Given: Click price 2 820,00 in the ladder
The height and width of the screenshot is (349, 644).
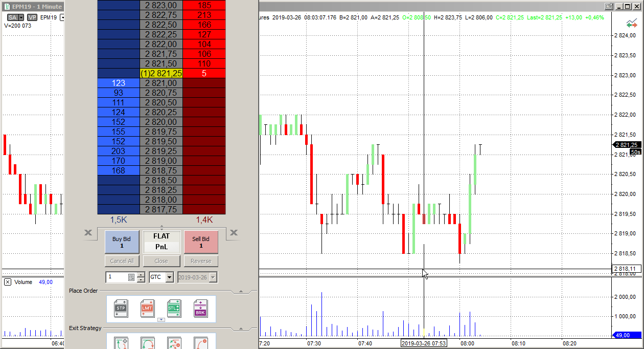Looking at the screenshot, I should [162, 122].
